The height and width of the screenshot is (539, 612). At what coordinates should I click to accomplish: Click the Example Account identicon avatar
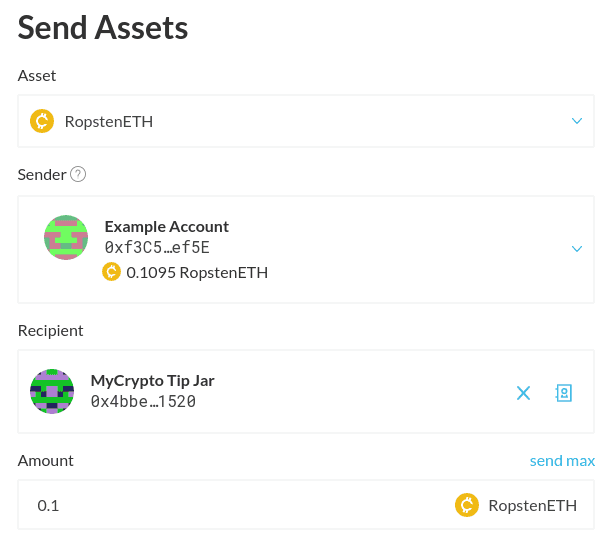(66, 237)
